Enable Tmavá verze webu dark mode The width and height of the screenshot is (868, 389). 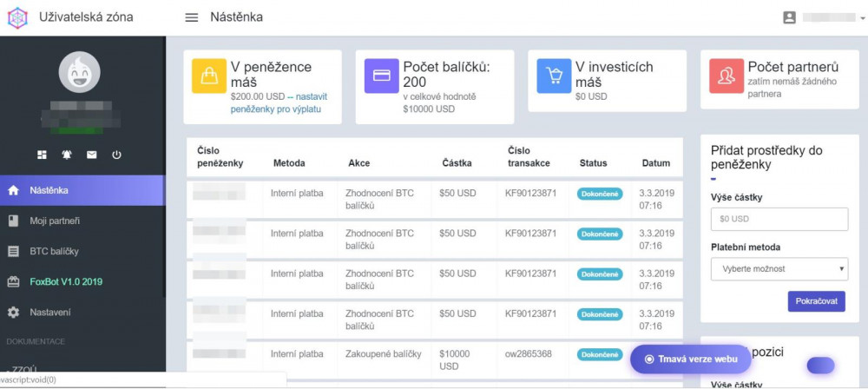[x=691, y=359]
